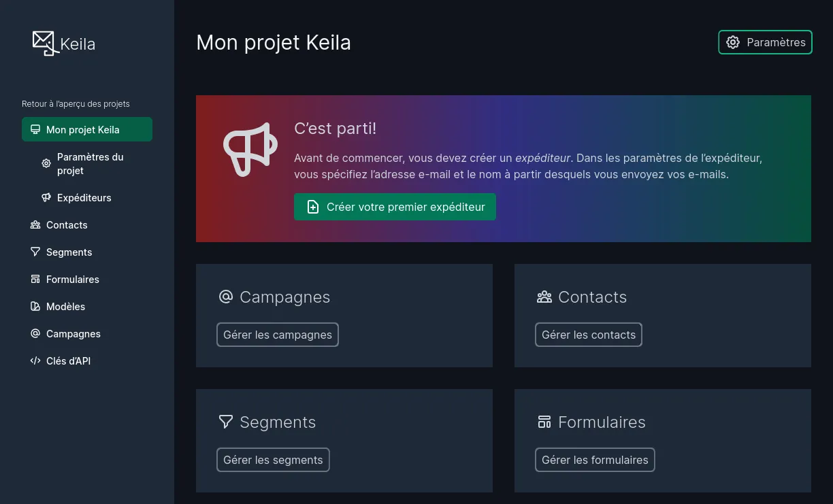Select the Modèles document icon
This screenshot has width=833, height=504.
pyautogui.click(x=35, y=306)
